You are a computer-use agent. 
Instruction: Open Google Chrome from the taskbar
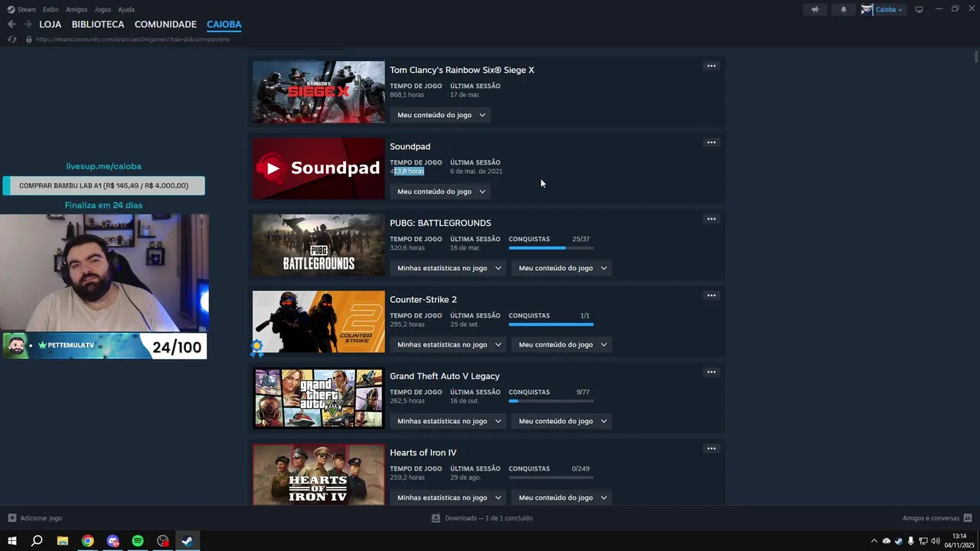[88, 541]
